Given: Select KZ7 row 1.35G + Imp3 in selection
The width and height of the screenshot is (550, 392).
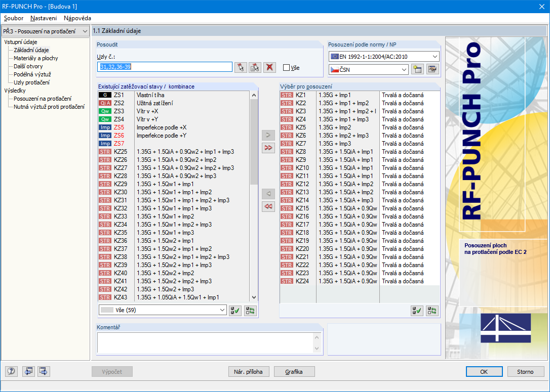Looking at the screenshot, I should coord(360,144).
